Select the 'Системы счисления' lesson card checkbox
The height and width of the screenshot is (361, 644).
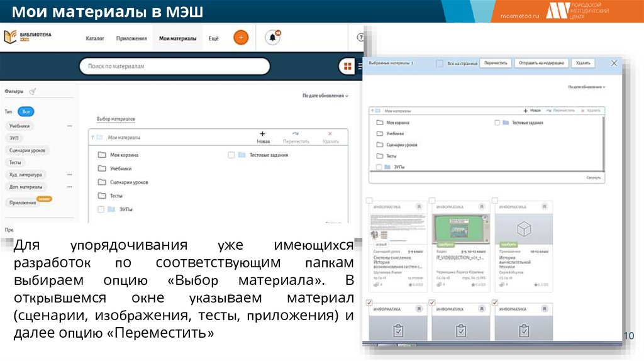[x=369, y=200]
